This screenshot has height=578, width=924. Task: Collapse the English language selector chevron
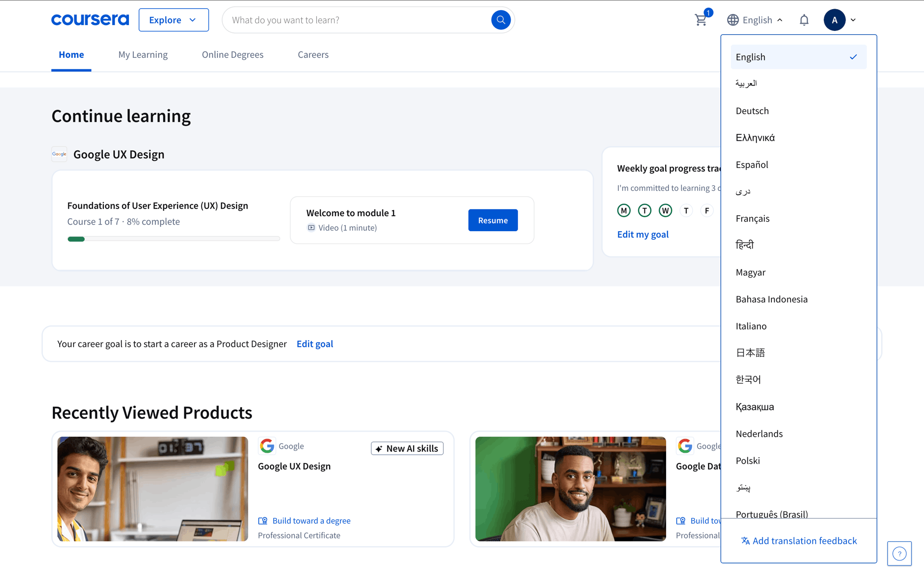780,20
